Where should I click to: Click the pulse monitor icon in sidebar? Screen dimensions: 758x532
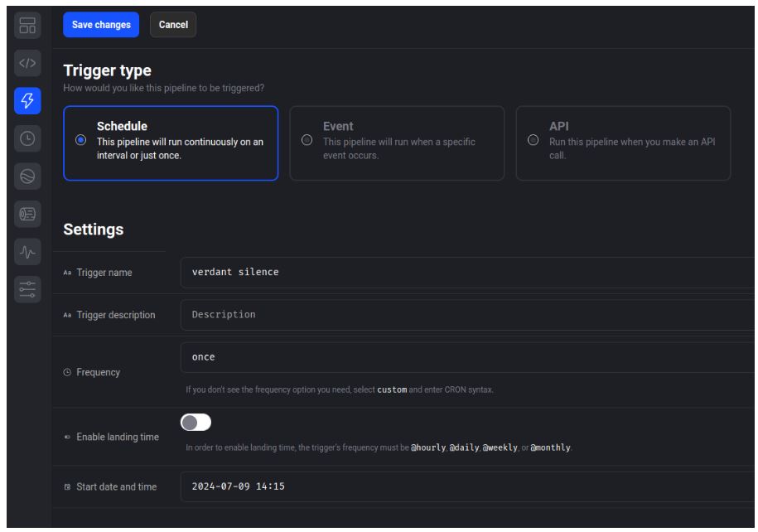26,251
